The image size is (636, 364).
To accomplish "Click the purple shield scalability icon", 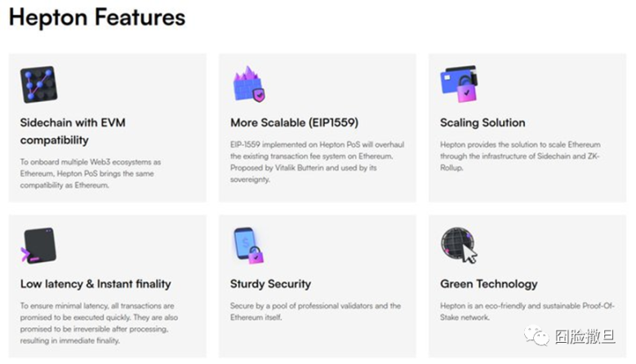I will [x=248, y=84].
